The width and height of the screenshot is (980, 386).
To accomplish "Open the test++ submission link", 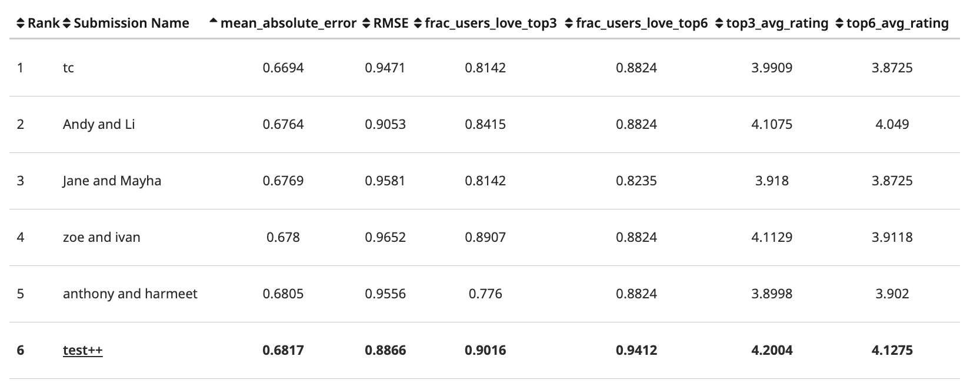I will (x=83, y=350).
